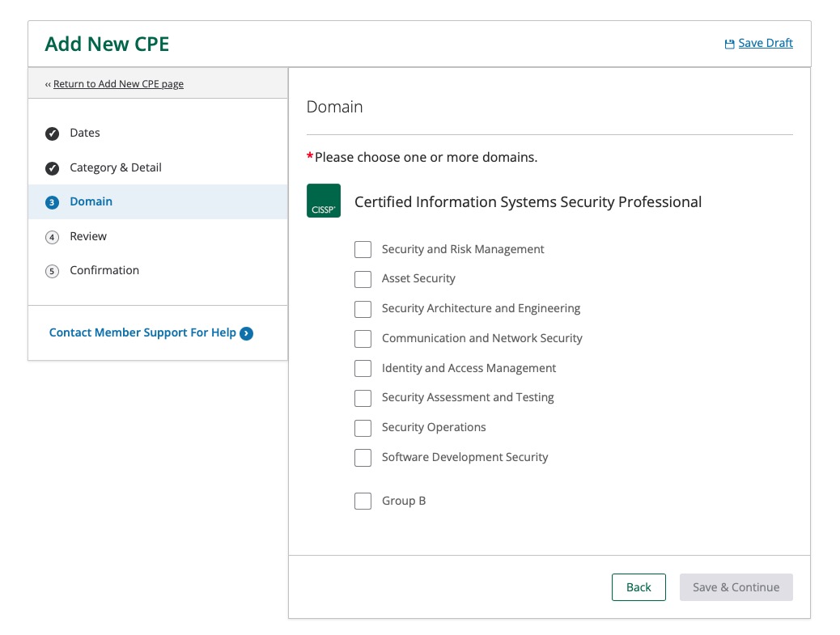The image size is (840, 635).
Task: Click the Domain step number 3 icon
Action: (x=52, y=202)
